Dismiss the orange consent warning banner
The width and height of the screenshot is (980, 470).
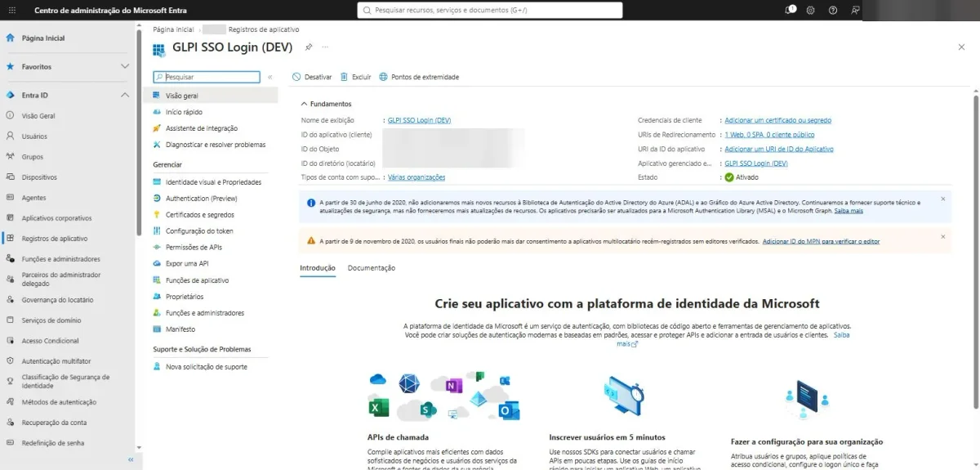(x=942, y=237)
